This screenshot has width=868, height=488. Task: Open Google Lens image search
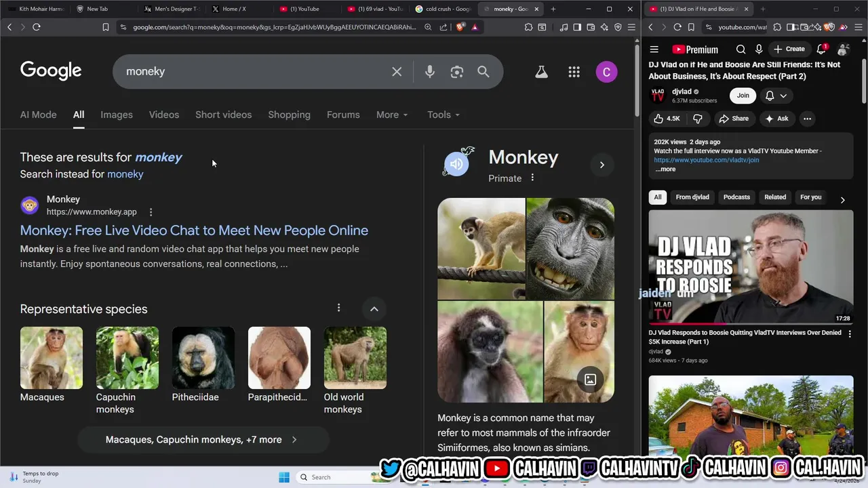[x=457, y=72]
